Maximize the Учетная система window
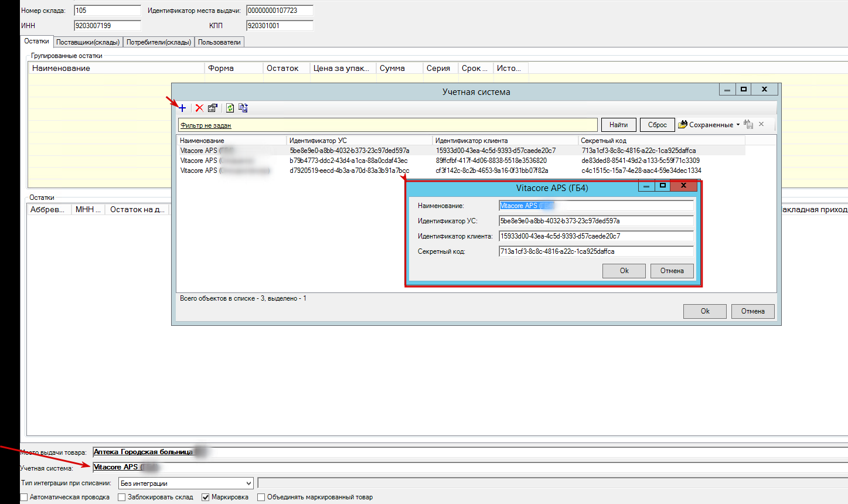 (x=744, y=89)
